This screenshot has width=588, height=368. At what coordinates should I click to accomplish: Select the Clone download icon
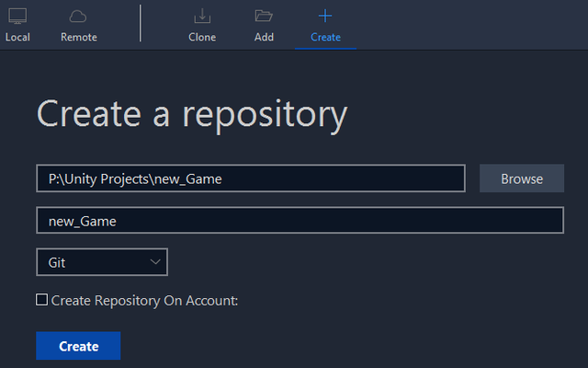tap(202, 16)
